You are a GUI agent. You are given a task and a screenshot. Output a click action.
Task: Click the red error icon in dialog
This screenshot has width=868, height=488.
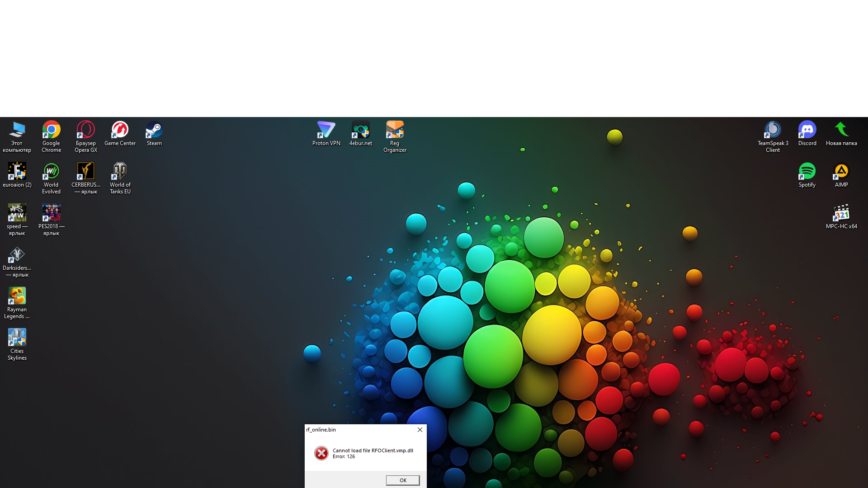pos(321,453)
